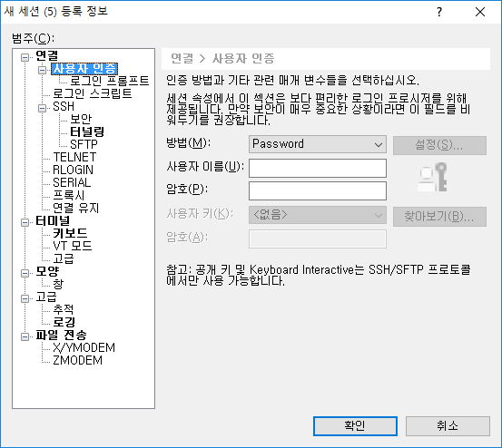
Task: Select SFTP in the category tree
Action: click(x=84, y=144)
